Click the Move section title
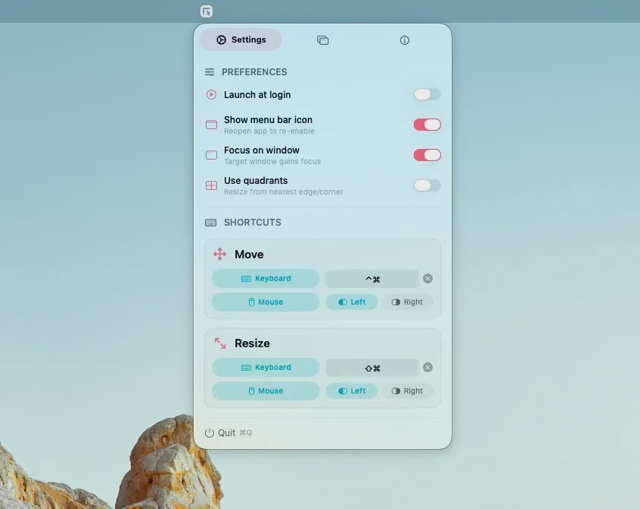Screen dimensions: 640x509 pos(249,254)
